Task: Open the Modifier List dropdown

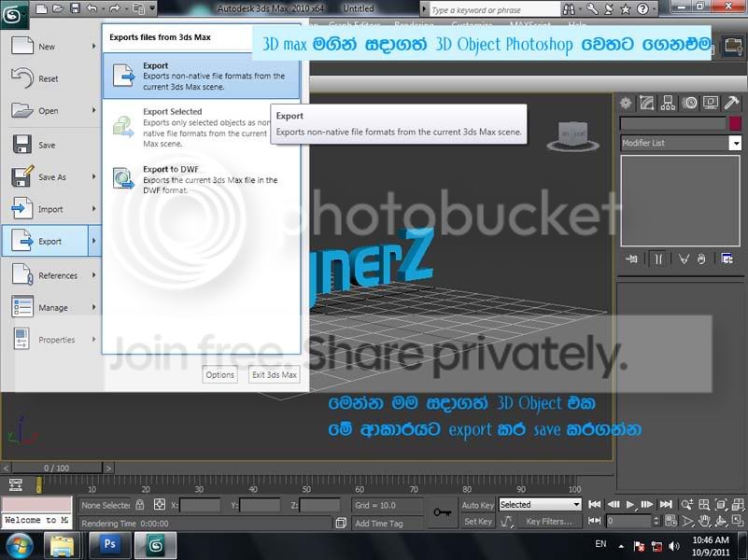Action: [681, 143]
